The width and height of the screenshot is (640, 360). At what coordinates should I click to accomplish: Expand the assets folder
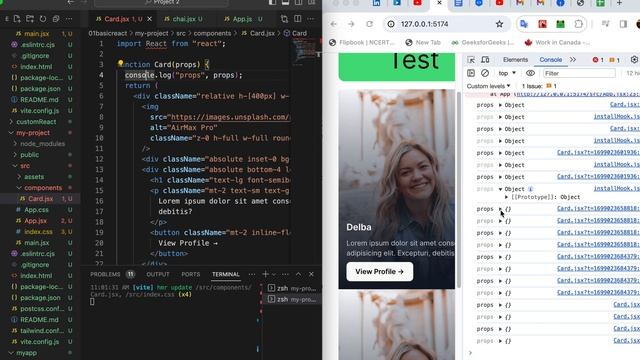pyautogui.click(x=34, y=177)
